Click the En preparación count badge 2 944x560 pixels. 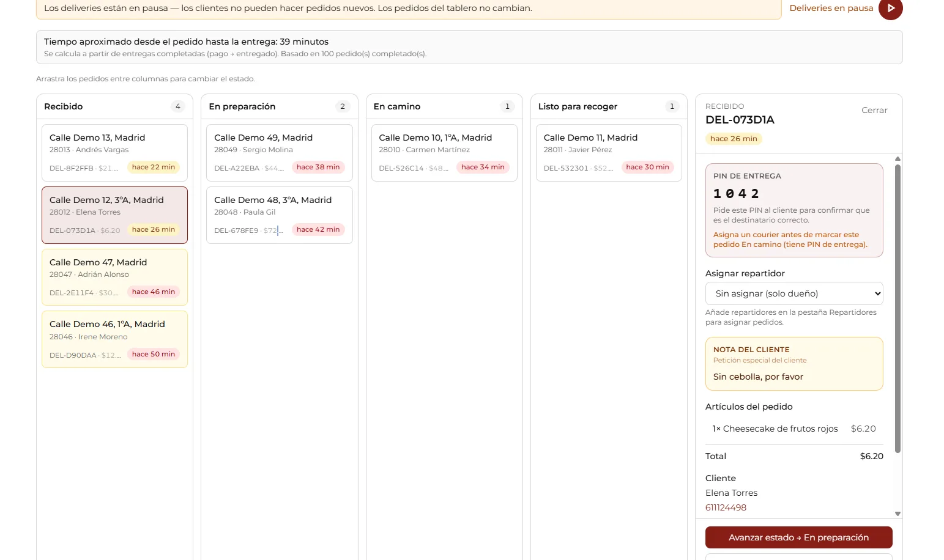pos(343,106)
